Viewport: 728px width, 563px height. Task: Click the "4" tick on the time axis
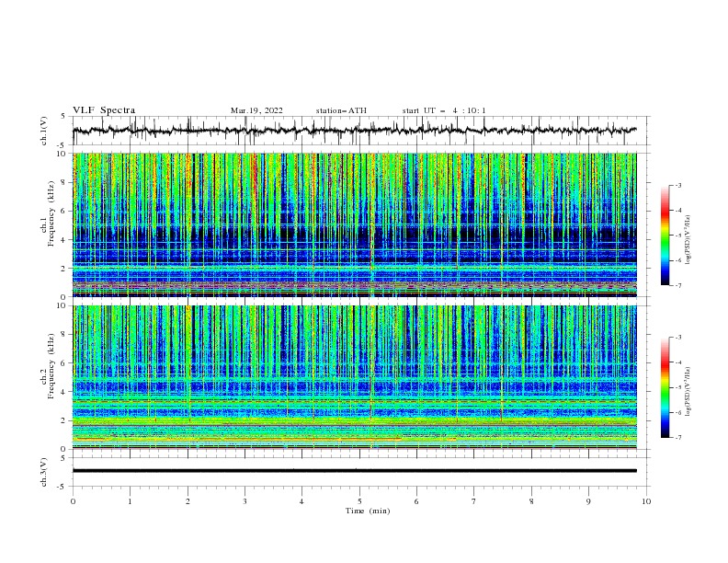click(x=302, y=501)
